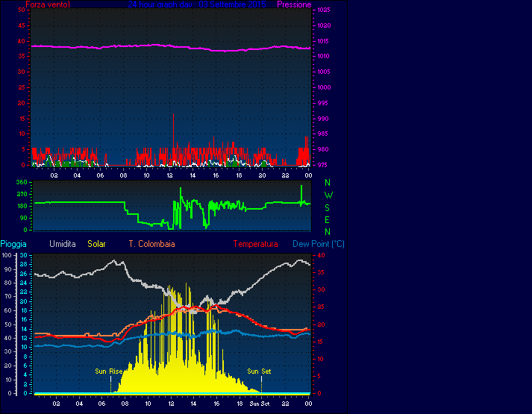The image size is (532, 414).
Task: Select the "Umidita" legend label
Action: [63, 244]
